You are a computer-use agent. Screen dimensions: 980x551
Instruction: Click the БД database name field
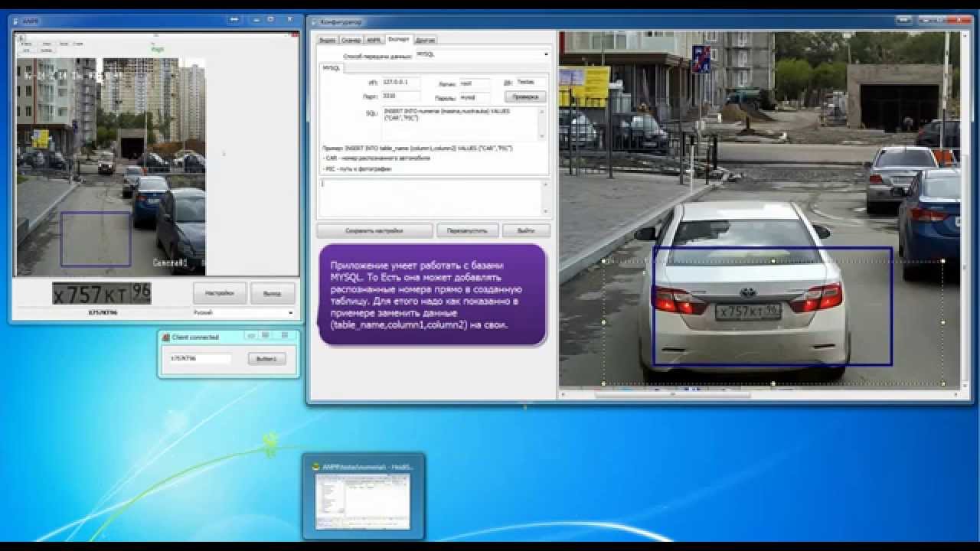click(531, 82)
